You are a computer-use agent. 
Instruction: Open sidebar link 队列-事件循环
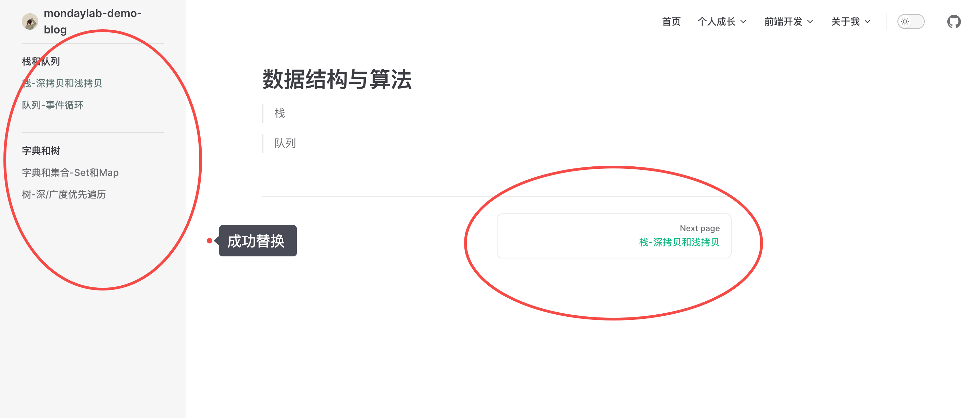[x=53, y=105]
